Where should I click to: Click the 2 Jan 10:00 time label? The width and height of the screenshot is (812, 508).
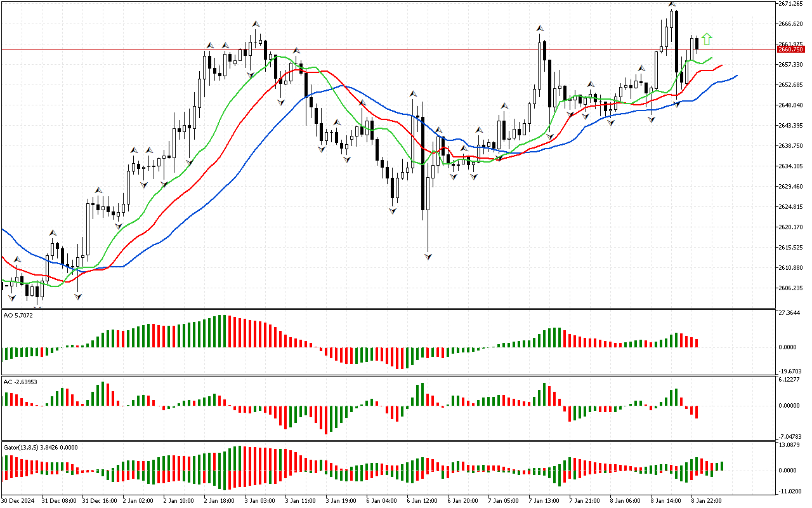[x=180, y=501]
